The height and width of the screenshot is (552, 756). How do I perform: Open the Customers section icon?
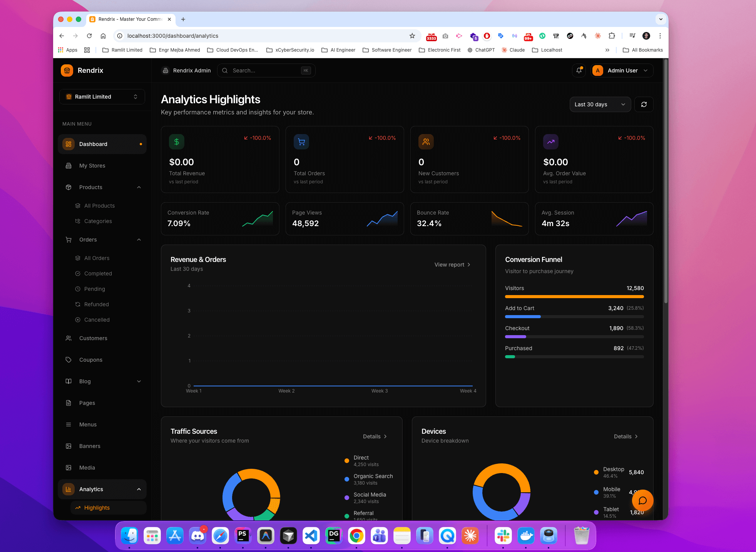pyautogui.click(x=69, y=338)
